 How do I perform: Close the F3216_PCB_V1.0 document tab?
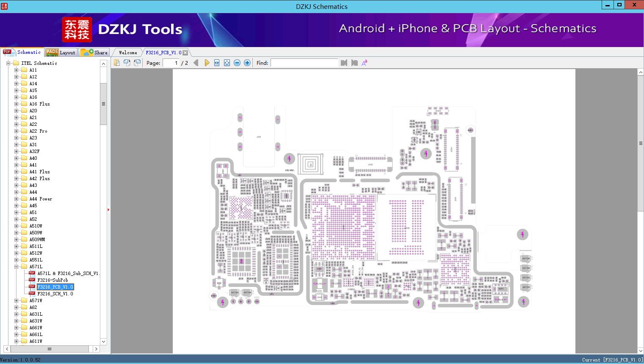click(x=185, y=53)
